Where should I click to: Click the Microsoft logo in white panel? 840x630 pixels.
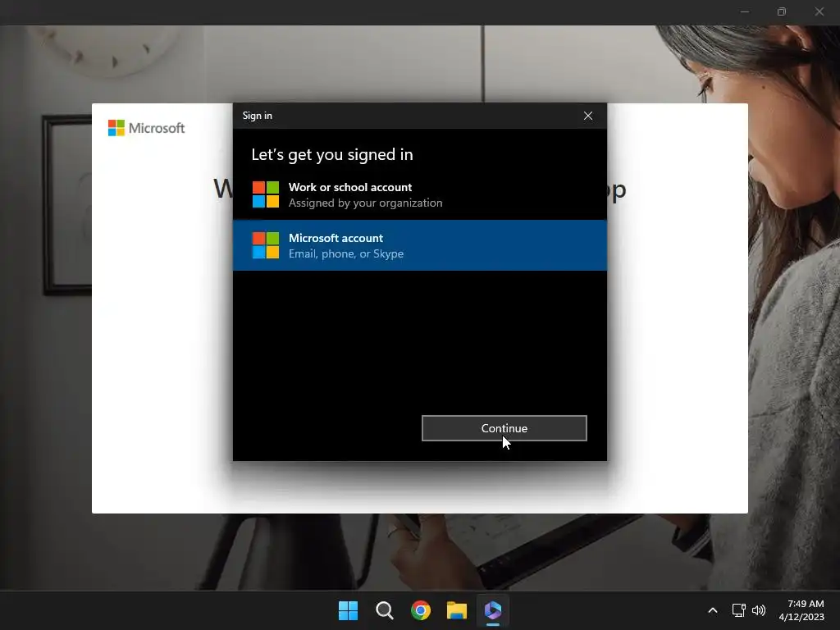click(146, 128)
